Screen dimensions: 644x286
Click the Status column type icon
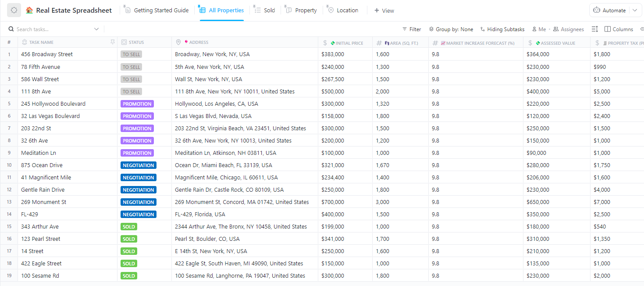pyautogui.click(x=124, y=43)
